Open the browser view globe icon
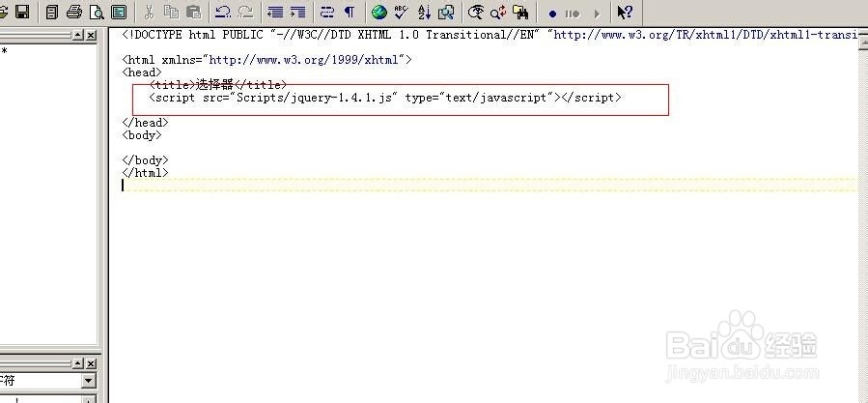Screen dimensions: 868x403 point(379,12)
